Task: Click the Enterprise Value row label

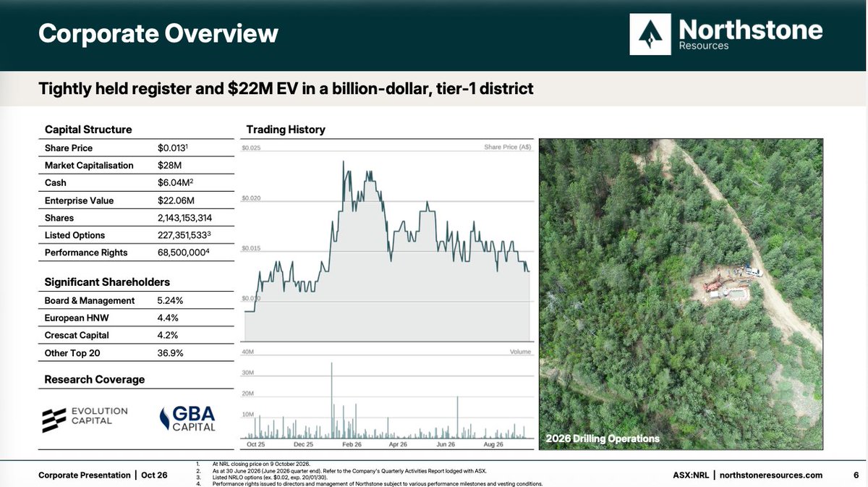Action: tap(79, 200)
